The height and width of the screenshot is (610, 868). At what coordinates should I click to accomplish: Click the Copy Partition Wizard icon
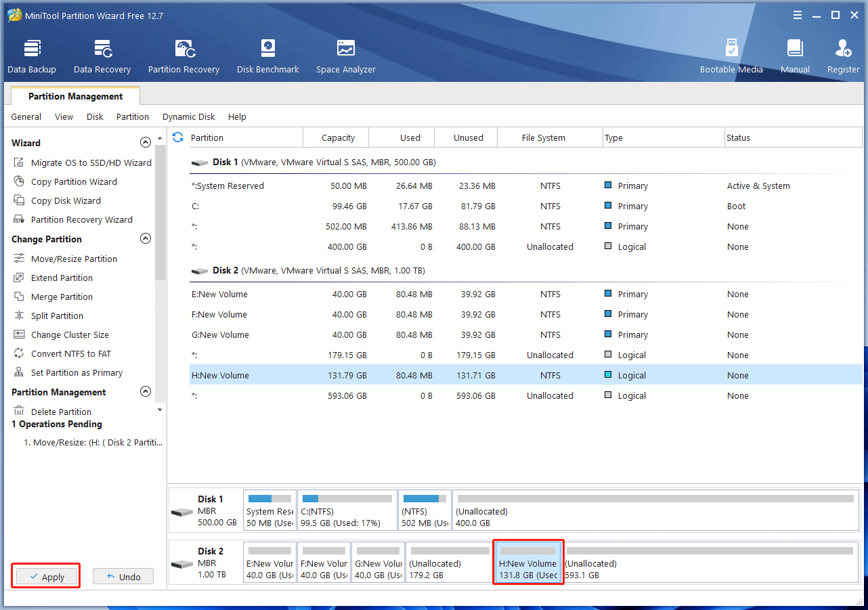coord(19,181)
